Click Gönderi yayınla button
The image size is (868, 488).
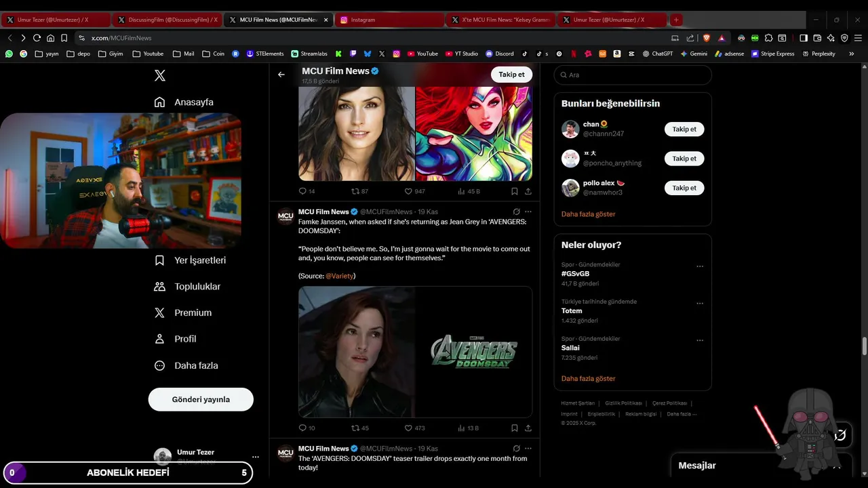click(x=201, y=399)
